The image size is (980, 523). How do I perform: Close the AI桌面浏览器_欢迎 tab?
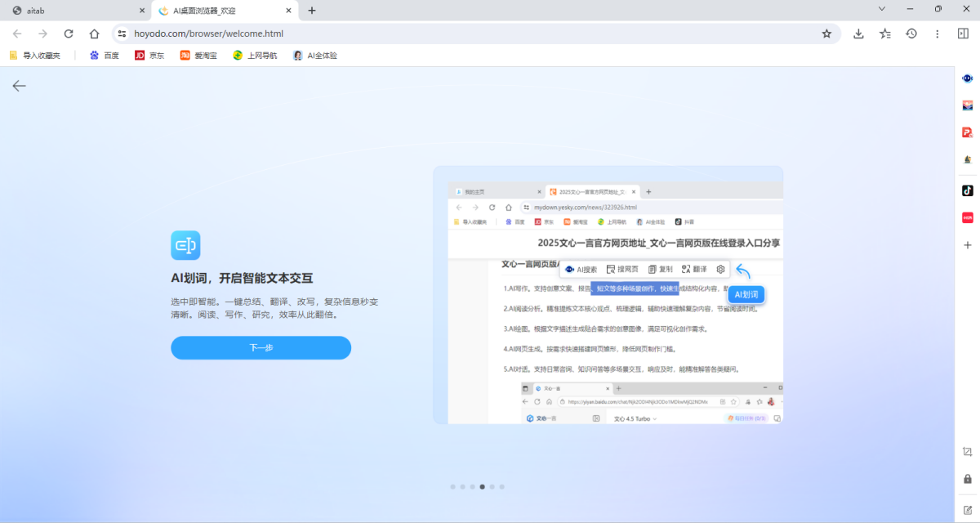pos(288,11)
